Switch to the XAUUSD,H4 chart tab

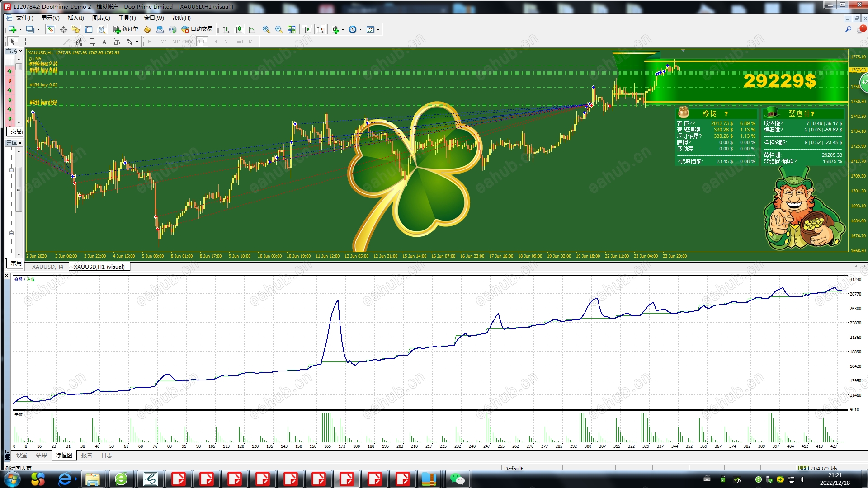[47, 267]
